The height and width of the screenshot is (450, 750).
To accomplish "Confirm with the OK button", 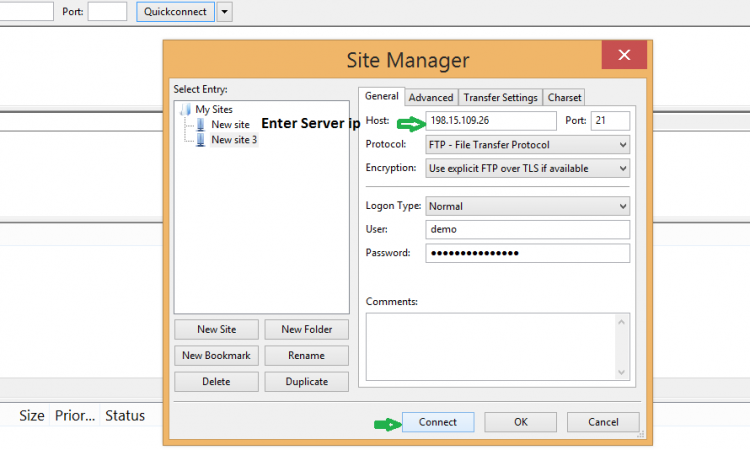I will click(520, 422).
